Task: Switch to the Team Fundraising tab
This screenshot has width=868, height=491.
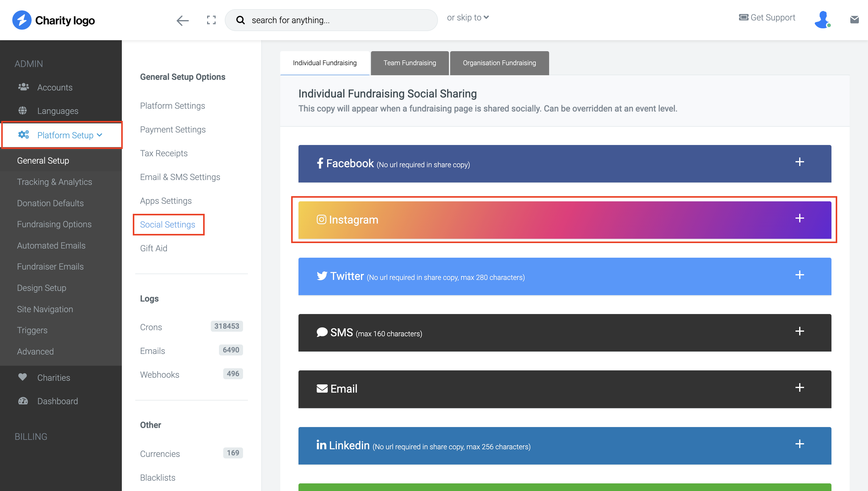Action: pyautogui.click(x=410, y=63)
